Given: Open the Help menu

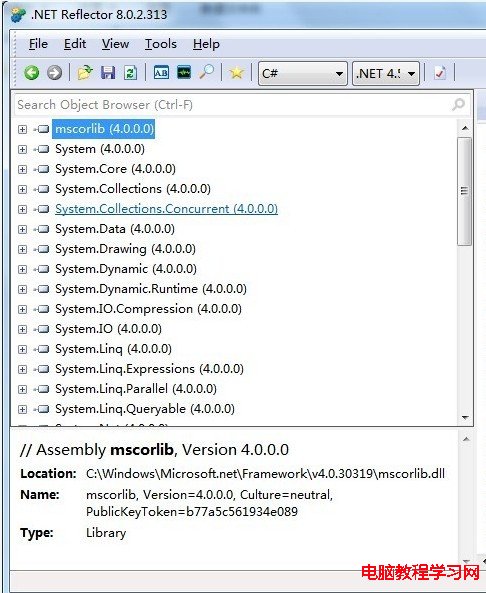Looking at the screenshot, I should click(206, 44).
